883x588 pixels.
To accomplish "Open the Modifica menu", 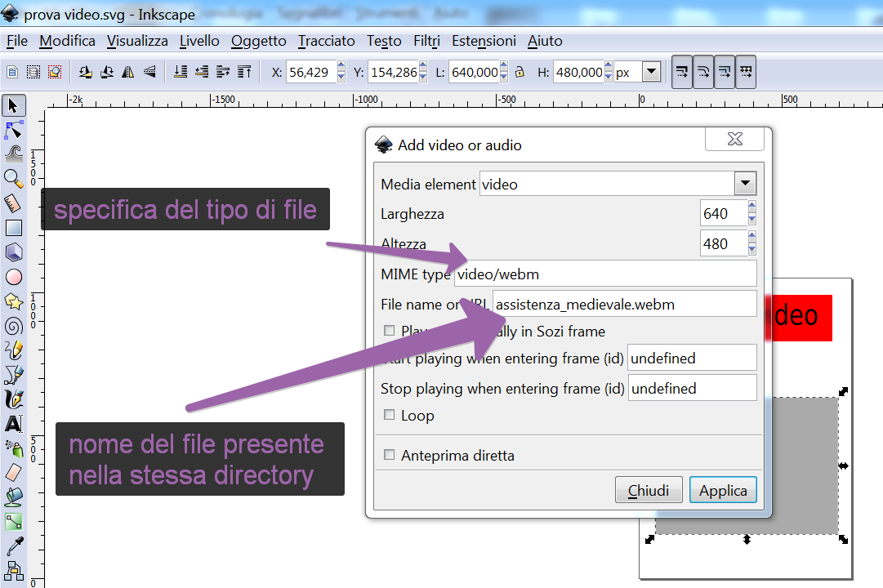I will coord(67,41).
